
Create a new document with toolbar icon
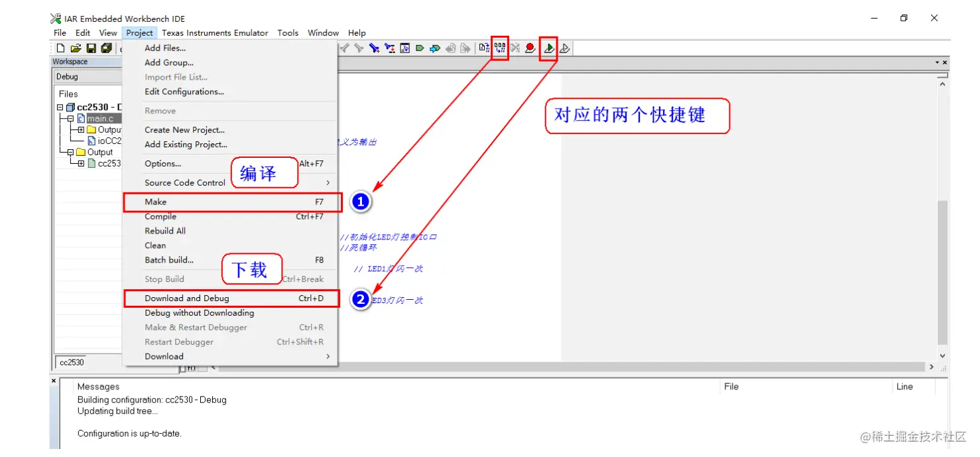pyautogui.click(x=60, y=48)
